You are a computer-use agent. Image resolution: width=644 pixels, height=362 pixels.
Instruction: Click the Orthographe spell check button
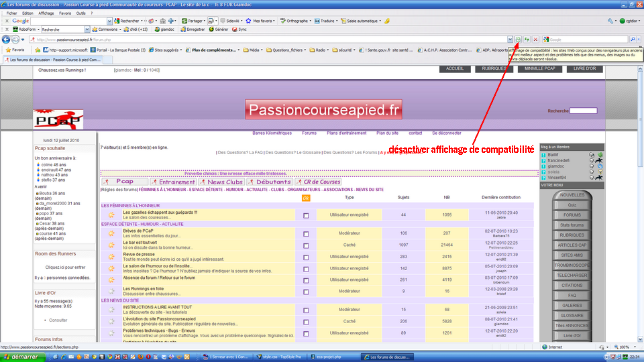pyautogui.click(x=294, y=21)
